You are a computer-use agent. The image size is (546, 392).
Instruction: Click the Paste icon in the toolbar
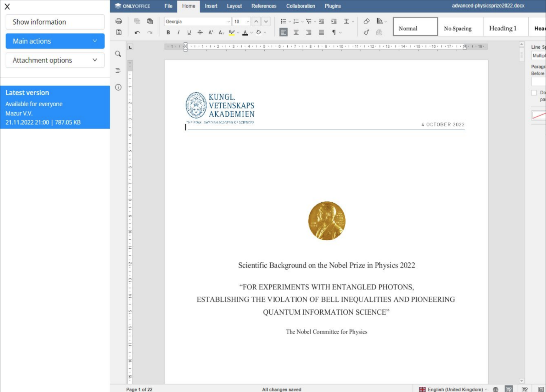point(150,21)
